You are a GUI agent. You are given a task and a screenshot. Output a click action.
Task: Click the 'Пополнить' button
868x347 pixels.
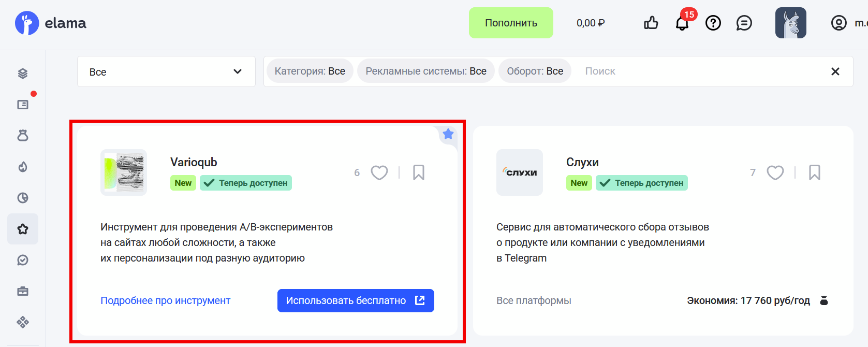pyautogui.click(x=511, y=23)
